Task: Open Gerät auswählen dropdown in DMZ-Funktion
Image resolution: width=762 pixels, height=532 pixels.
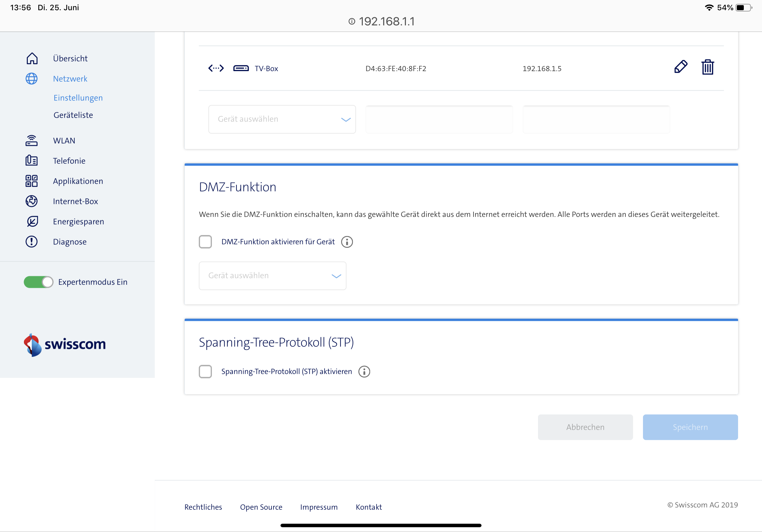Action: pyautogui.click(x=272, y=276)
